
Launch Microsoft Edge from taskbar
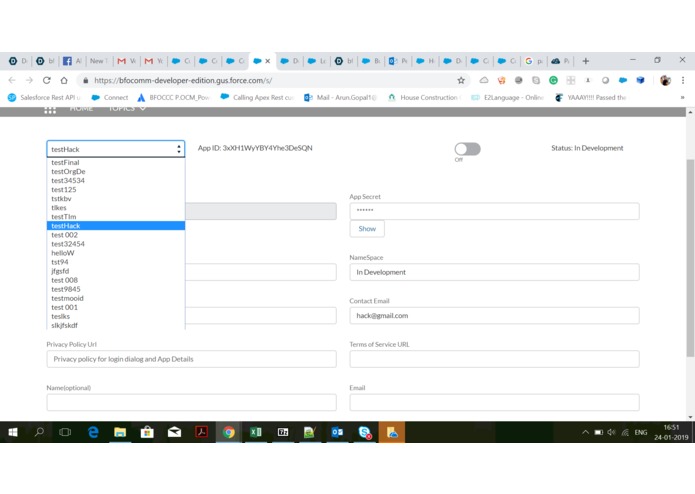point(93,432)
